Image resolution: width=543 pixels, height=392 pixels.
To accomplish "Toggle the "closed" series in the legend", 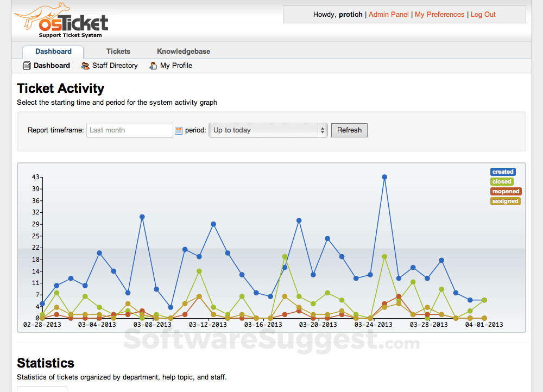I will pyautogui.click(x=502, y=181).
